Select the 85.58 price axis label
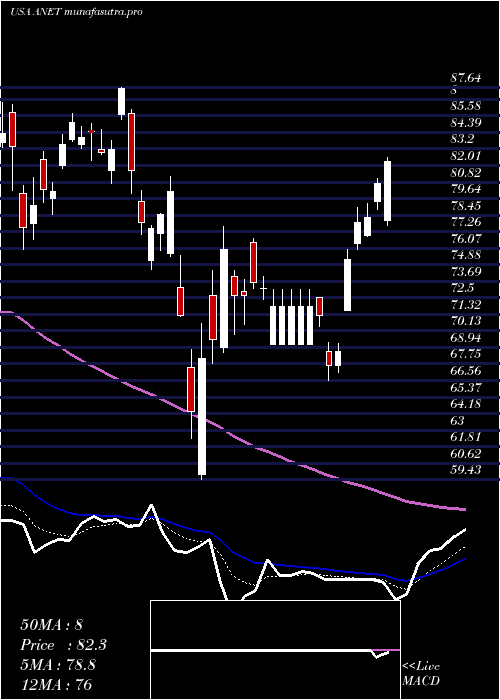Image resolution: width=500 pixels, height=700 pixels. [466, 106]
